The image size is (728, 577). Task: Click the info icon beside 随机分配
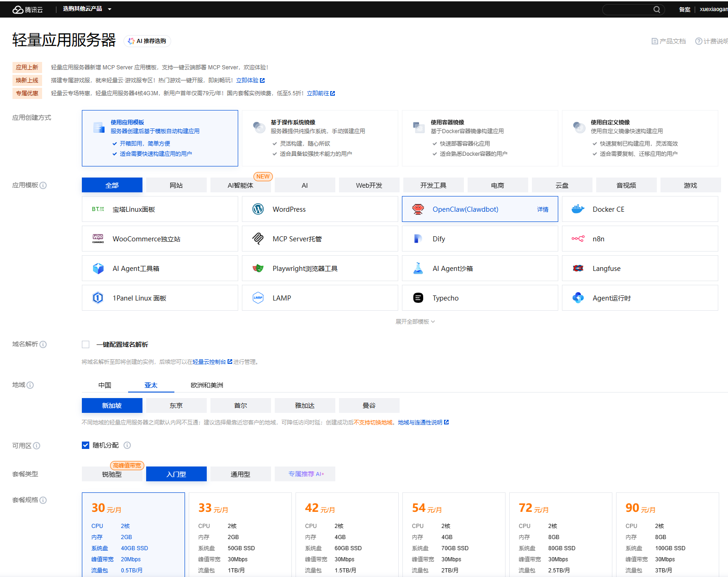pos(127,445)
